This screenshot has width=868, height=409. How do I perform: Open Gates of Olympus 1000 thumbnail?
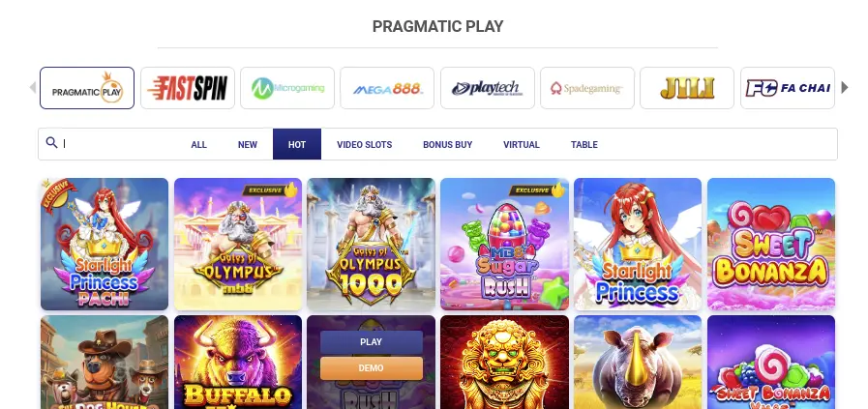click(x=371, y=244)
